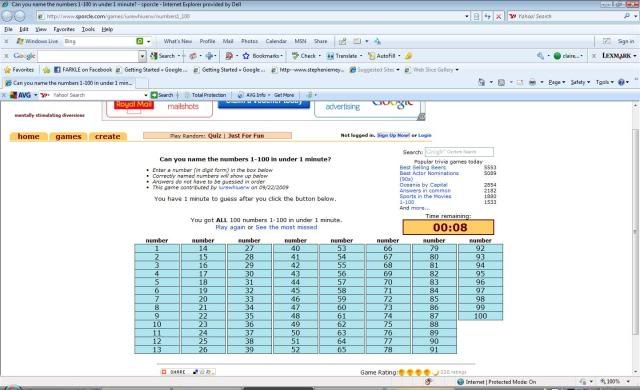This screenshot has width=640, height=390.
Task: Expand the Google toolbar search box dropdown
Action: pyautogui.click(x=142, y=56)
